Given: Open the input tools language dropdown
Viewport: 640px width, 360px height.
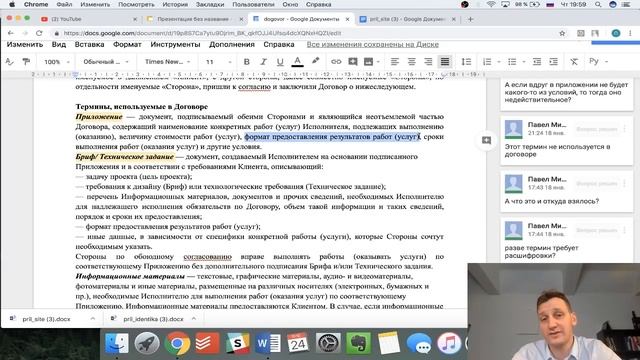Looking at the screenshot, I should tap(598, 62).
